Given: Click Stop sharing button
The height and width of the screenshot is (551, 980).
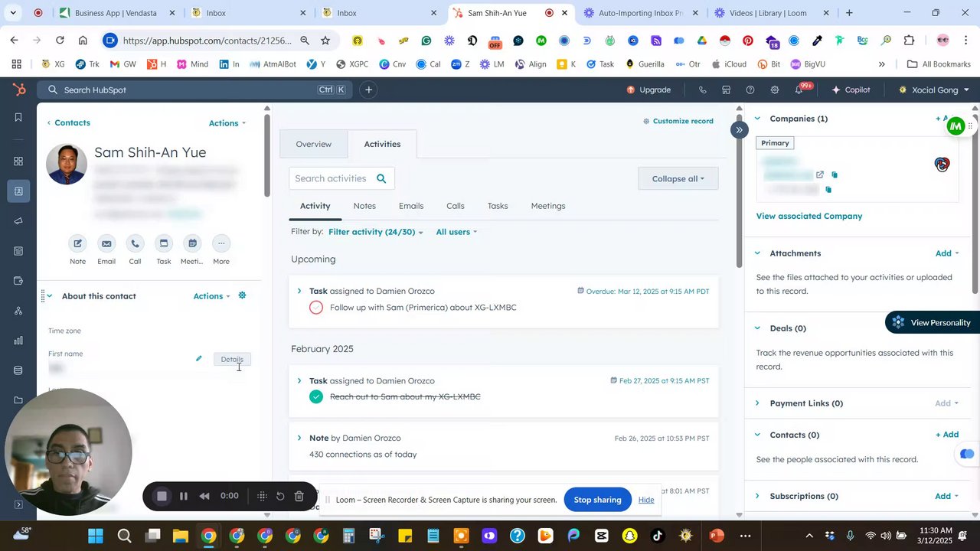Looking at the screenshot, I should point(597,500).
